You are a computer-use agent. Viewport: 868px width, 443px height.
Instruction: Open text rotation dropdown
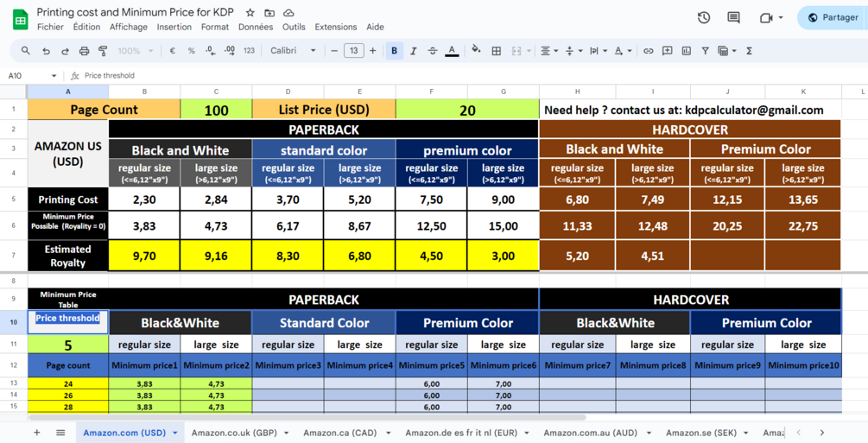pyautogui.click(x=622, y=50)
